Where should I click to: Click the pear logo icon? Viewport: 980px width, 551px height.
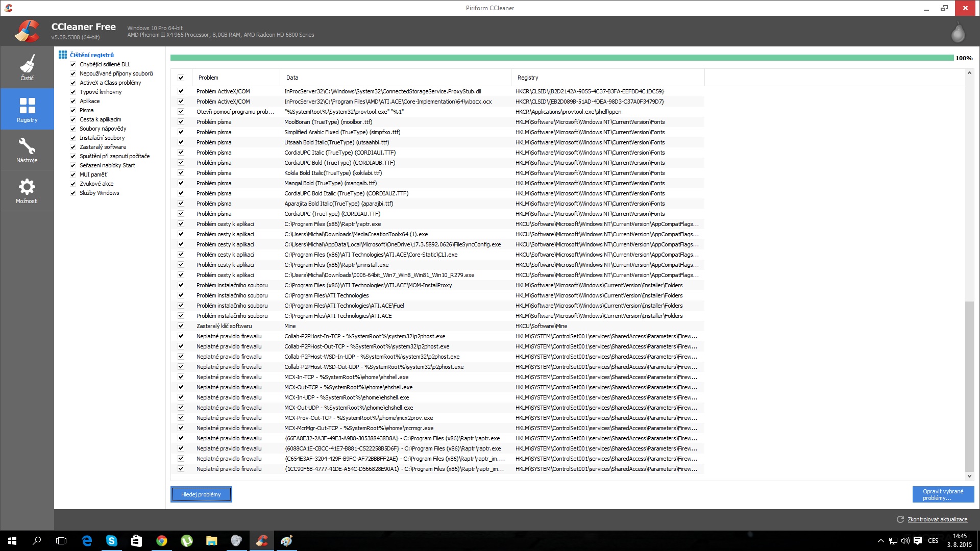958,33
